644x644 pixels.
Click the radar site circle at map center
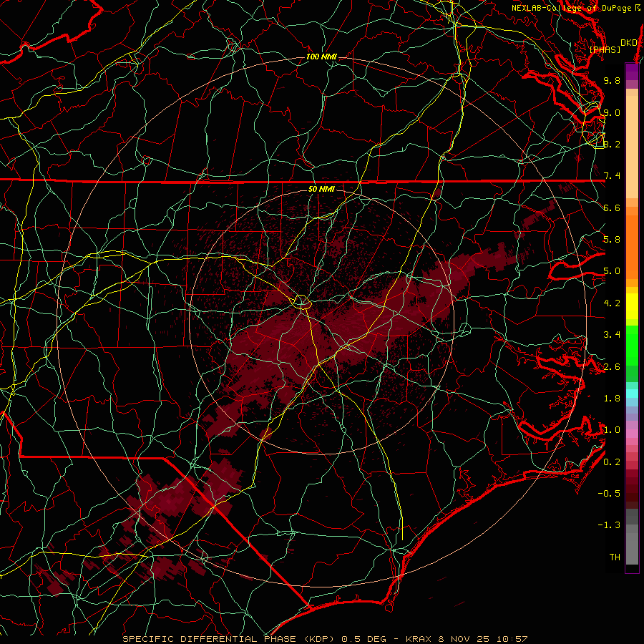click(301, 302)
